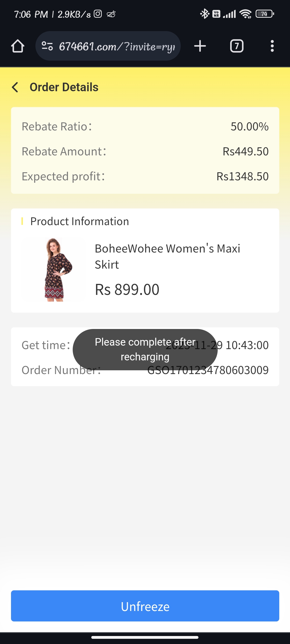The image size is (290, 644).
Task: Select the BoheeWohee Women's Maxi Skirt title
Action: 167,257
